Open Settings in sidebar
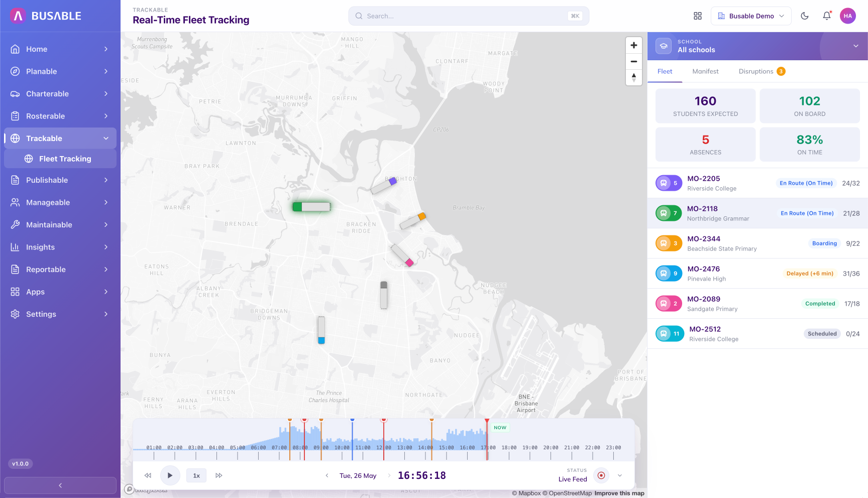The width and height of the screenshot is (868, 498). click(x=60, y=314)
